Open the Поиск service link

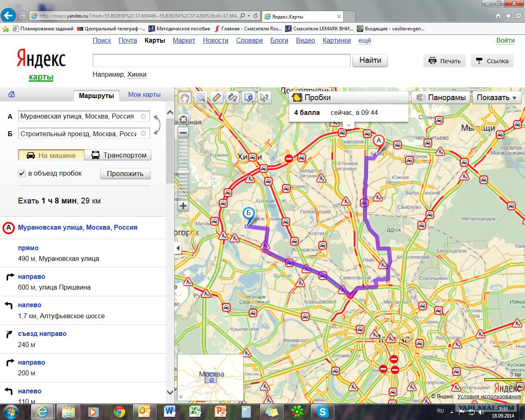[102, 41]
